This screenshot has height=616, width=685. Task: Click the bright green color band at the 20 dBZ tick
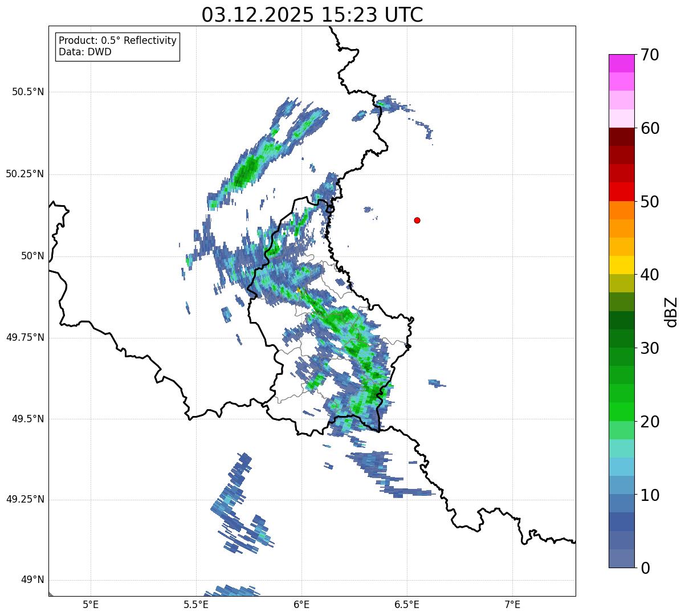[x=621, y=411]
